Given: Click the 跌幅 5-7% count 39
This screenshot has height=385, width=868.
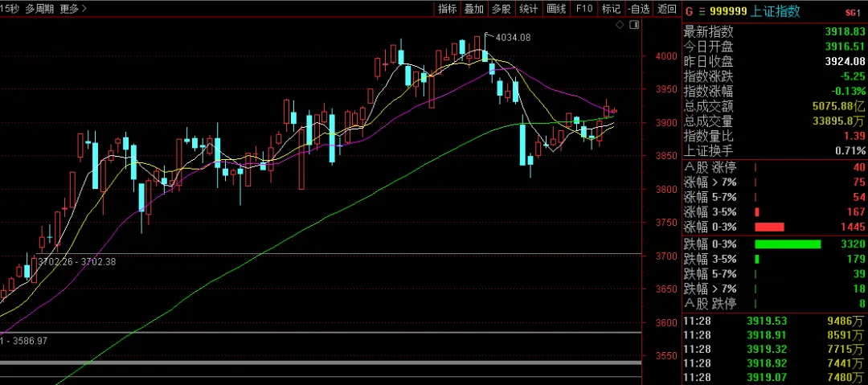Looking at the screenshot, I should 858,274.
